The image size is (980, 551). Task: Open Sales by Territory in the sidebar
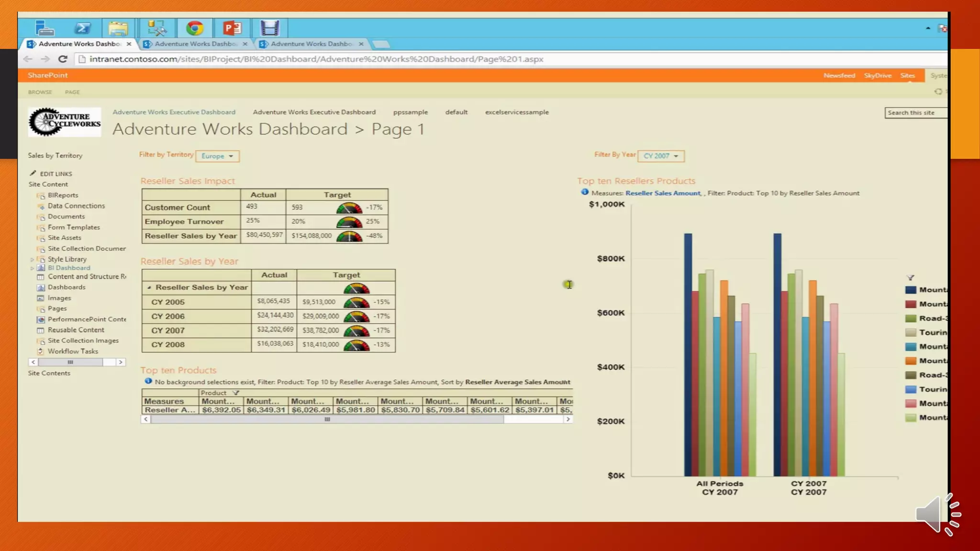pyautogui.click(x=55, y=155)
